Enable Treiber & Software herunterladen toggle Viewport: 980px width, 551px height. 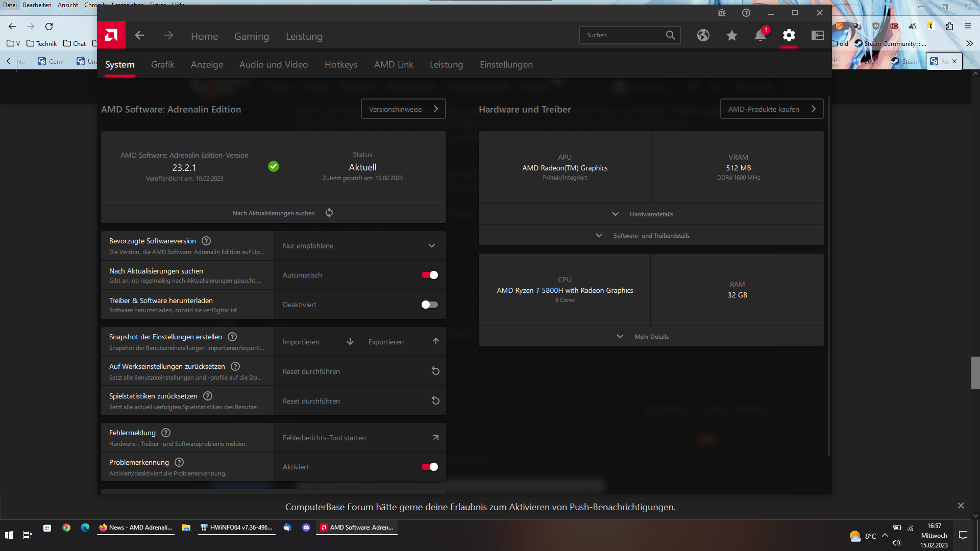click(429, 305)
